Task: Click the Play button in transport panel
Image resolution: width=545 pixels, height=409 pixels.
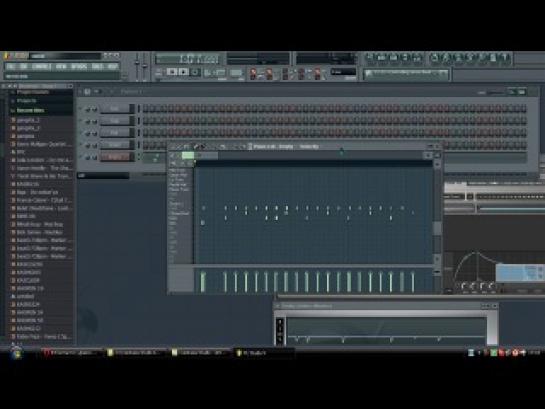Action: (x=172, y=72)
